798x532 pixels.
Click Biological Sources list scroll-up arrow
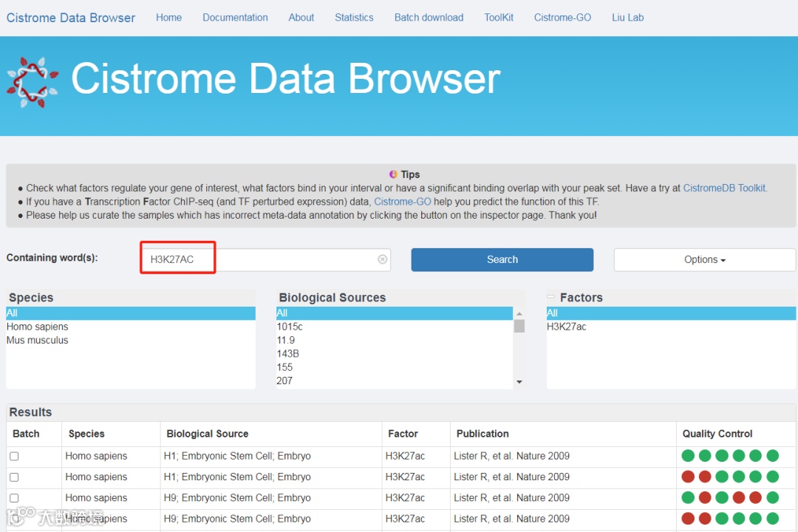click(519, 313)
